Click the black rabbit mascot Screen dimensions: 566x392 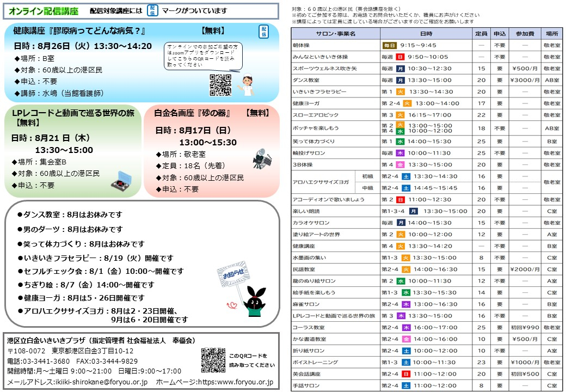(x=255, y=302)
